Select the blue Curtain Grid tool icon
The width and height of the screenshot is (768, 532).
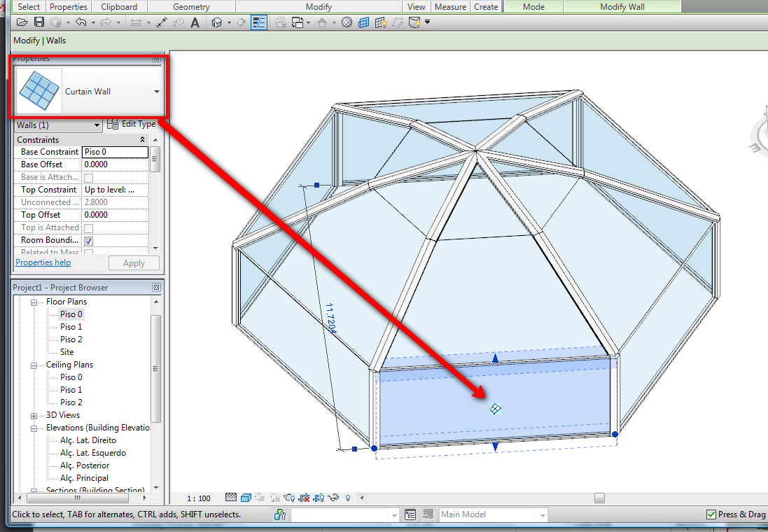point(363,22)
